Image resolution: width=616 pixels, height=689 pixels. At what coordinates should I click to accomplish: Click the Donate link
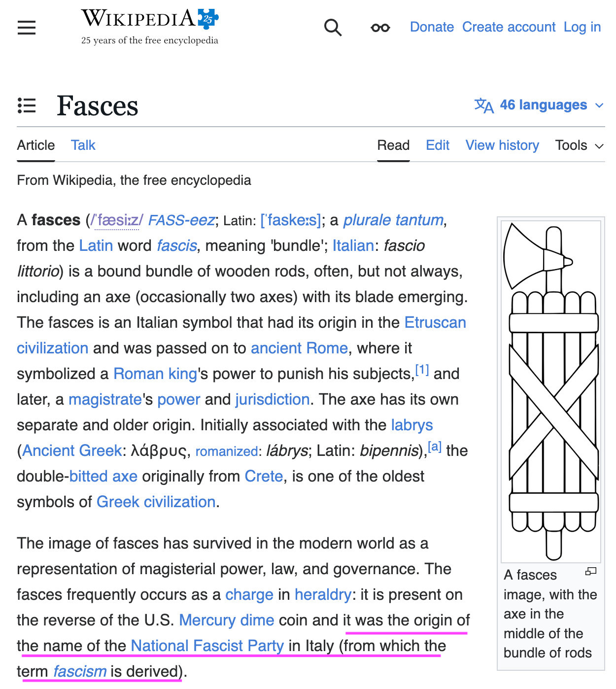tap(432, 27)
